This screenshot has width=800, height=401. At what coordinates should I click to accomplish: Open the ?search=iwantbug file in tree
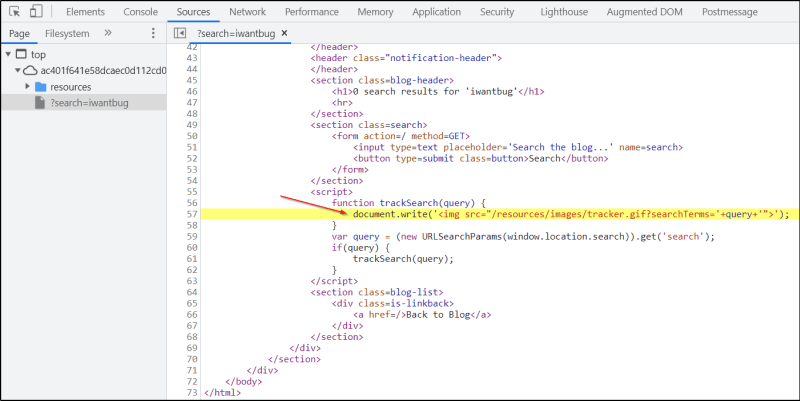point(89,103)
